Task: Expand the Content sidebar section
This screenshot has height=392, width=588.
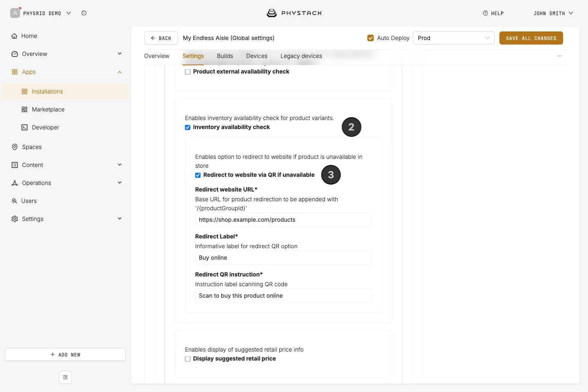Action: 120,165
